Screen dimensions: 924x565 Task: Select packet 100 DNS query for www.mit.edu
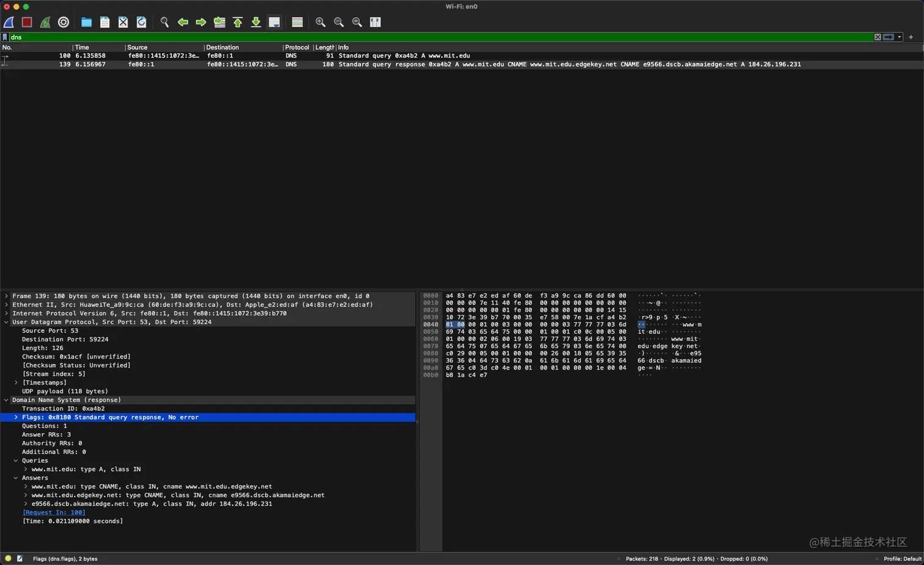461,56
